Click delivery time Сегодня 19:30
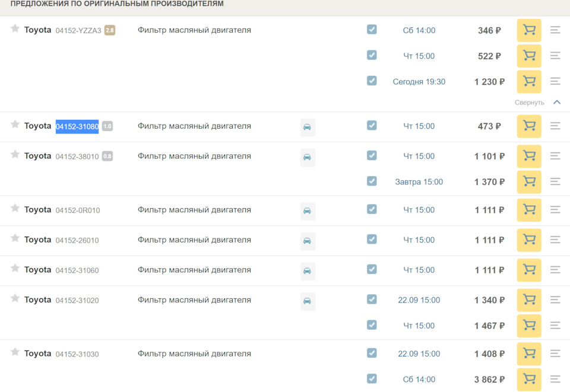Viewport: 570px width, 392px height. 419,82
